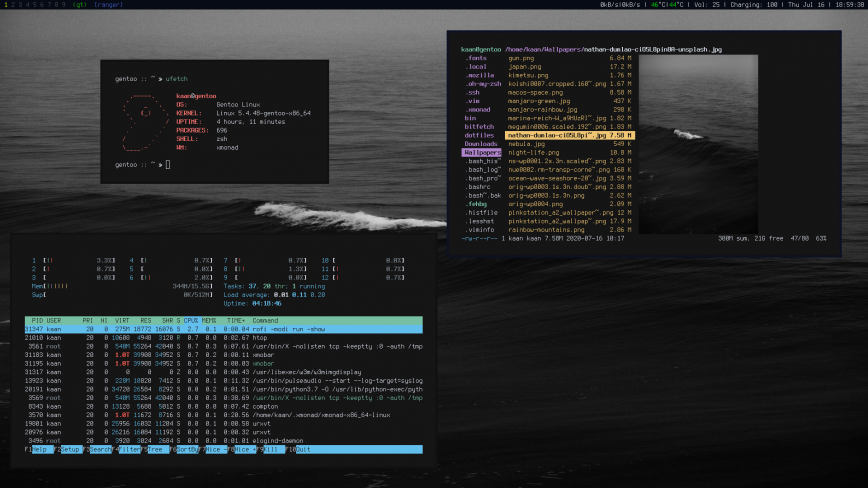Screen dimensions: 868x488
Task: Click F9 Kill in htop footer
Action: tap(271, 449)
